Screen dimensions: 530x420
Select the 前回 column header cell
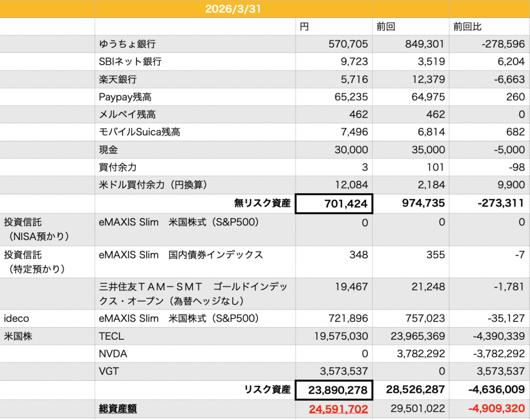(x=385, y=26)
